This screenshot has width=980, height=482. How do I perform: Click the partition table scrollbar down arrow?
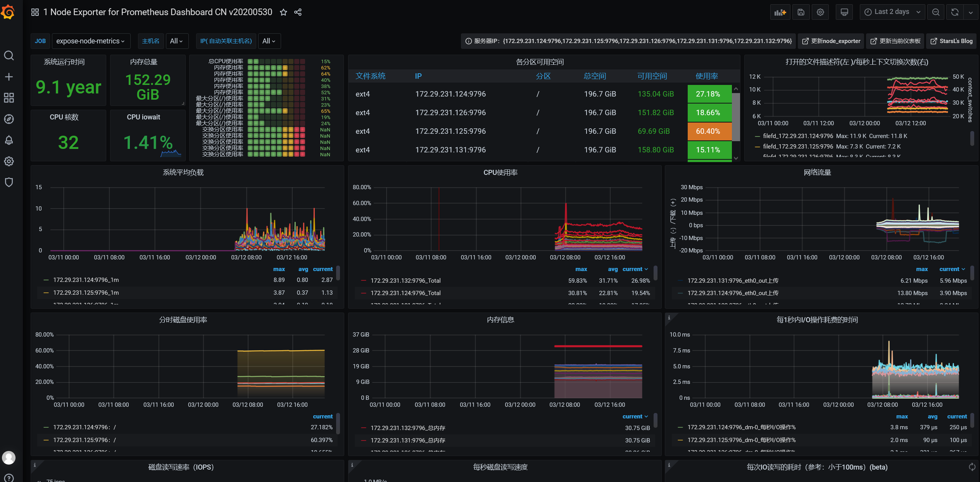tap(736, 158)
